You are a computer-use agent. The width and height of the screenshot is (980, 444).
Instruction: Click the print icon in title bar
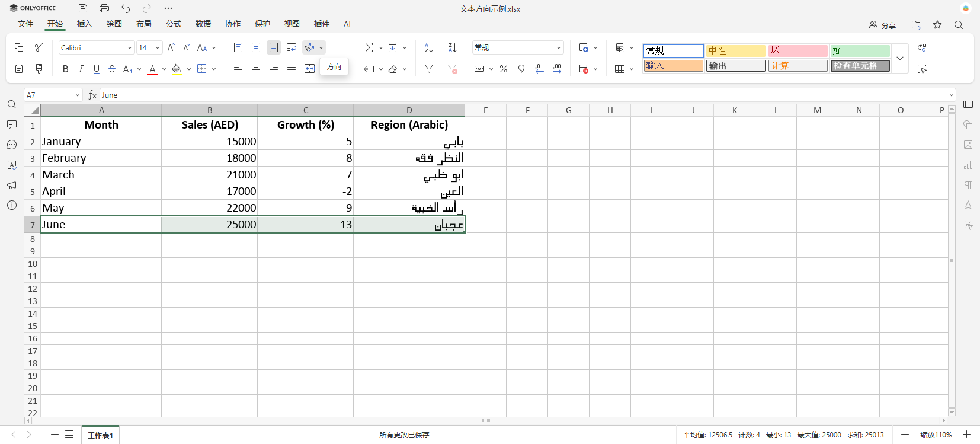point(104,8)
